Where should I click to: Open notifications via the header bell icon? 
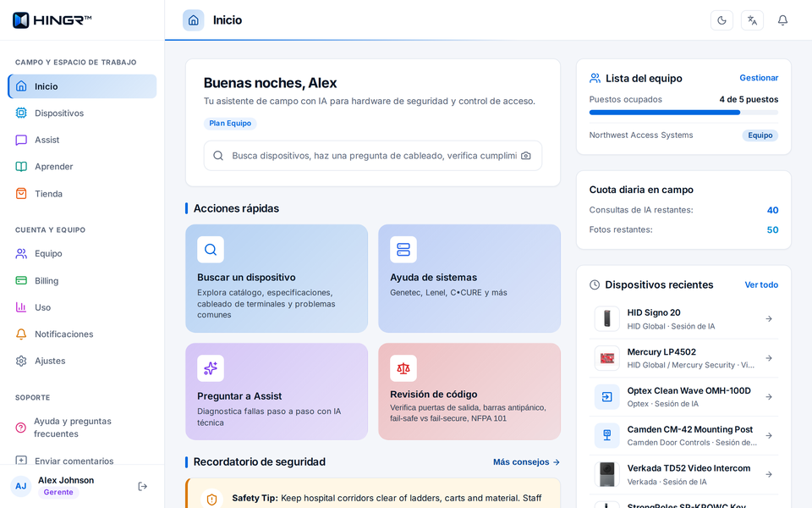point(782,20)
